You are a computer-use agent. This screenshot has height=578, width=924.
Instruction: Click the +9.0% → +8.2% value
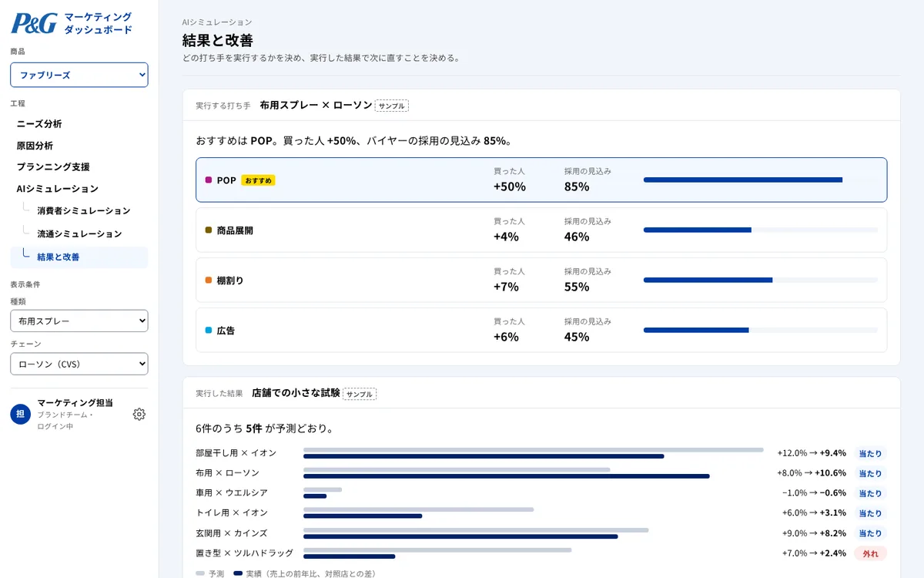coord(814,533)
